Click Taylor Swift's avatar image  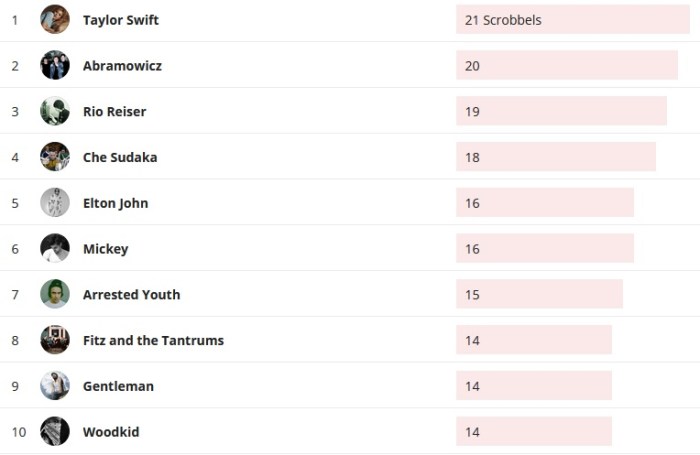(x=55, y=20)
